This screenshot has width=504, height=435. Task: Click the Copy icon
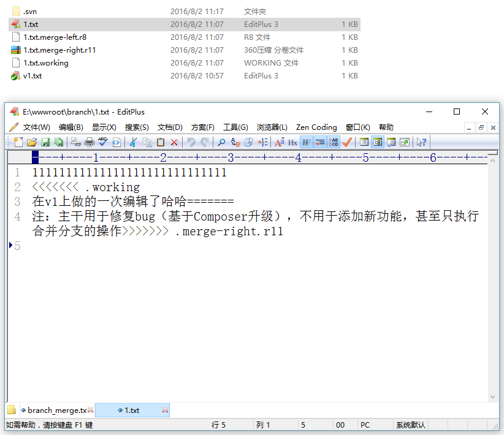(x=147, y=142)
